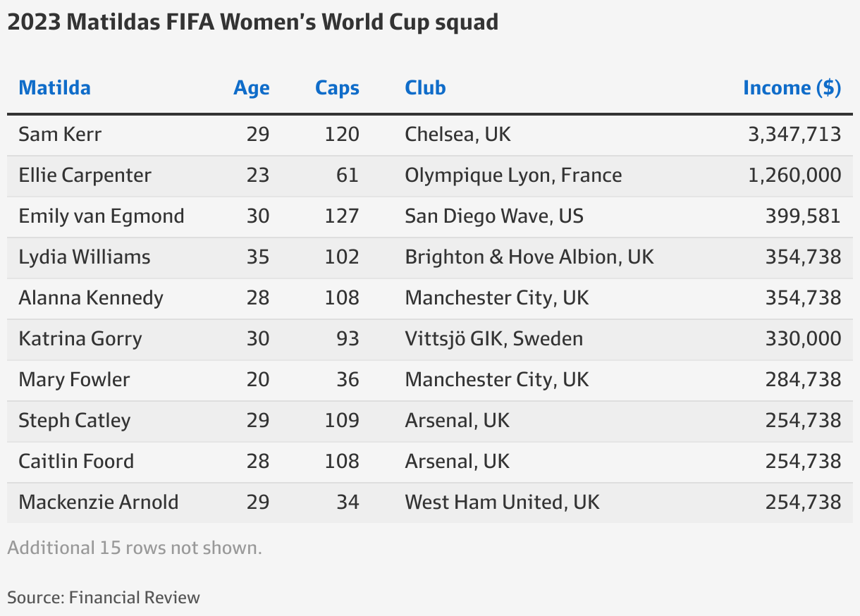Select Emily van Egmond row name

coord(102,216)
